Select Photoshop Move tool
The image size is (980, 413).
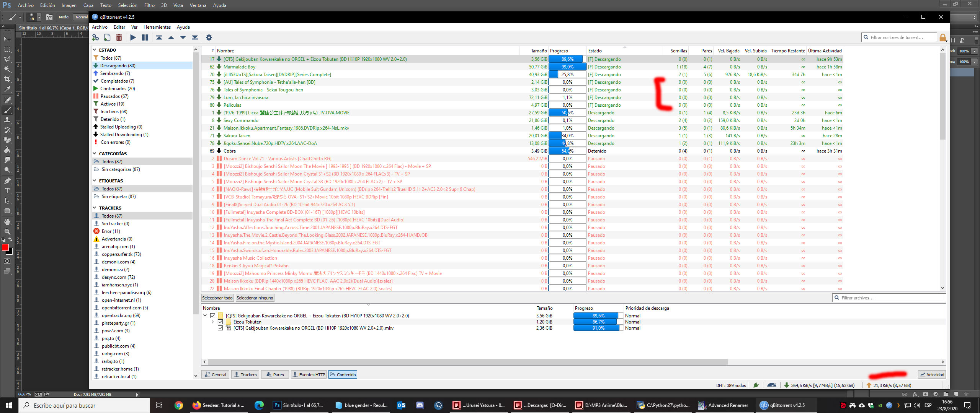click(x=7, y=39)
